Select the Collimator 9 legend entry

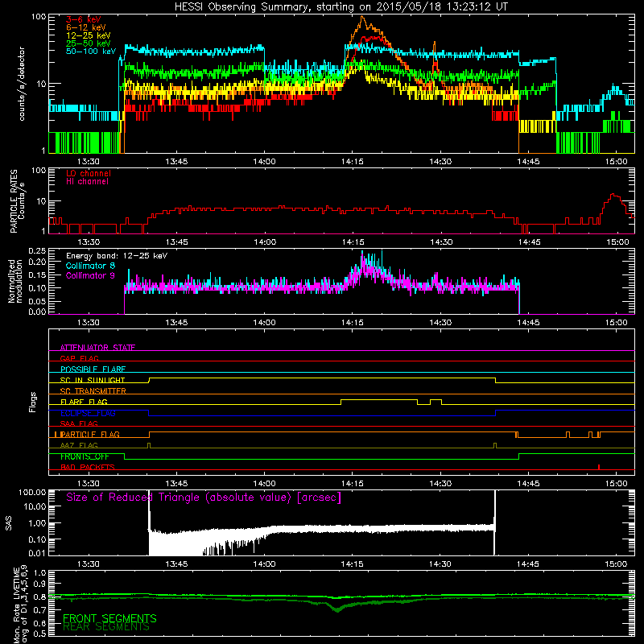pyautogui.click(x=90, y=275)
